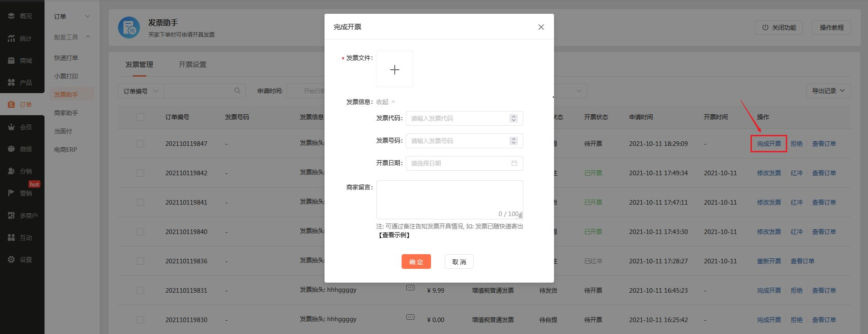868x334 pixels.
Task: Click 重新开票 for order 202110119836
Action: tap(769, 261)
